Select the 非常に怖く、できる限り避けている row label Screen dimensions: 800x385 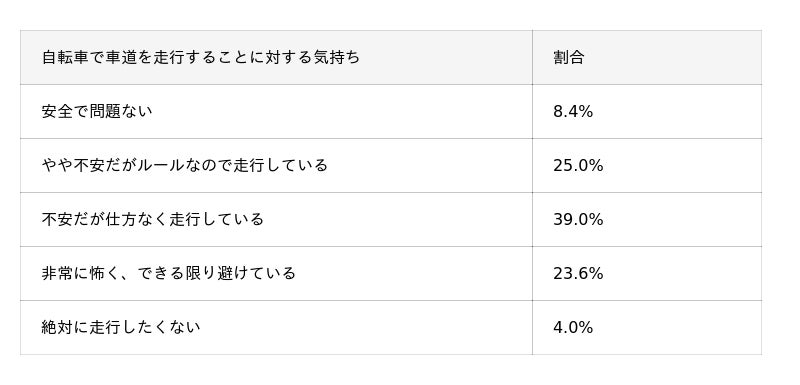276,274
